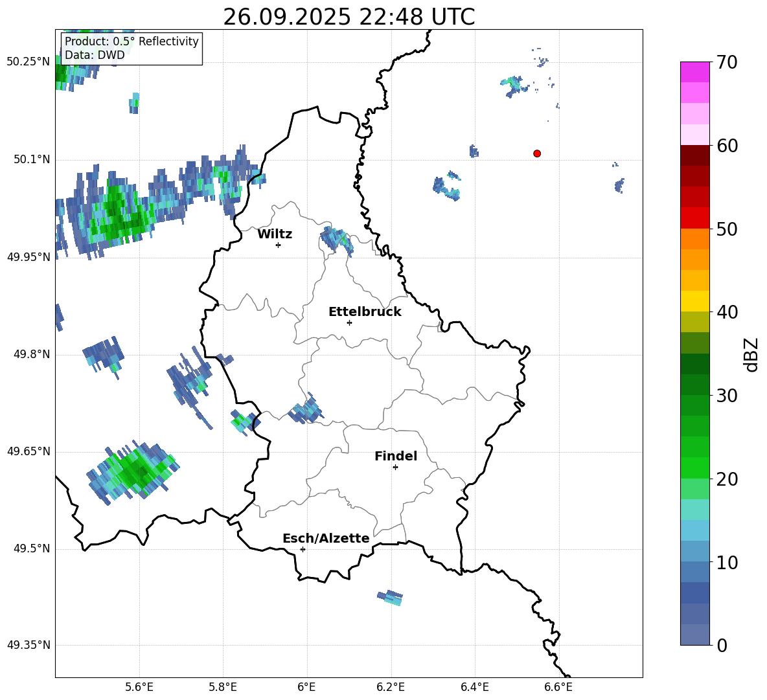Image resolution: width=767 pixels, height=700 pixels.
Task: Click the Wiltz cross location marker
Action: [x=279, y=245]
